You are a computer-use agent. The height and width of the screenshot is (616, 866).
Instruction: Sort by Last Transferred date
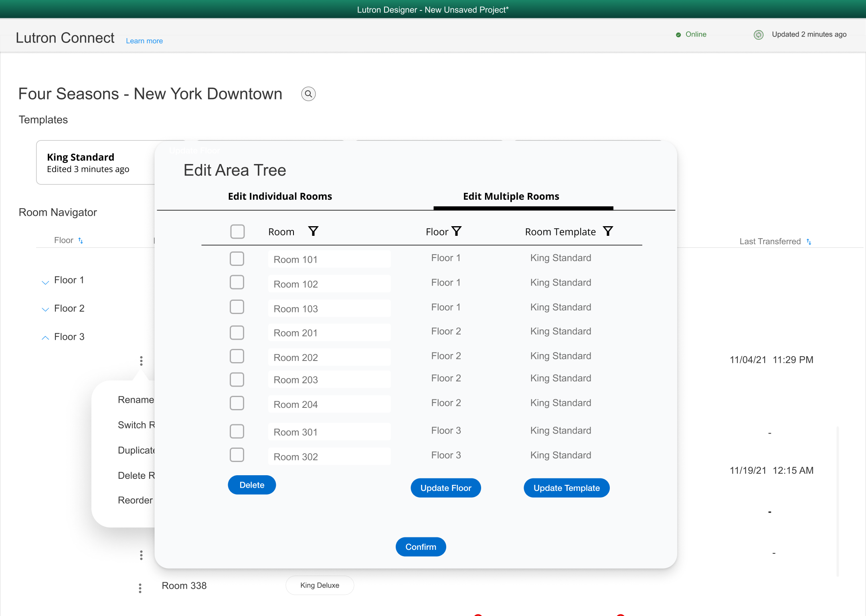click(x=810, y=241)
